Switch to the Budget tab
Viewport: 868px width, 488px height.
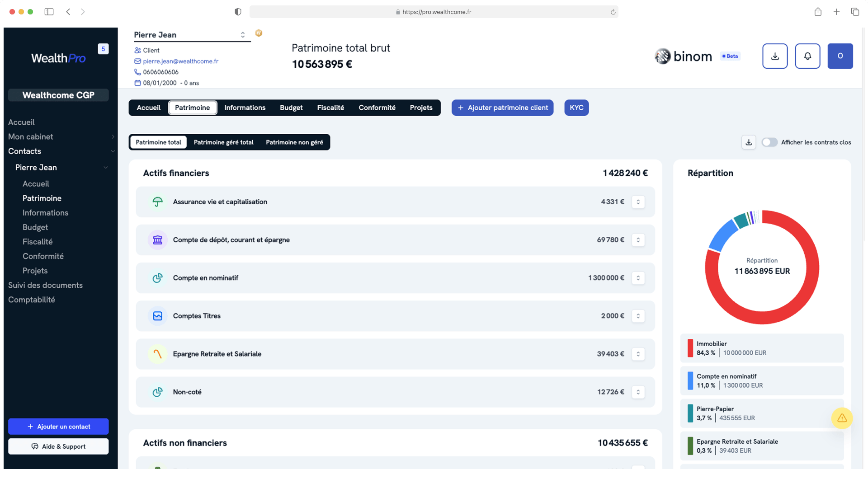point(291,108)
